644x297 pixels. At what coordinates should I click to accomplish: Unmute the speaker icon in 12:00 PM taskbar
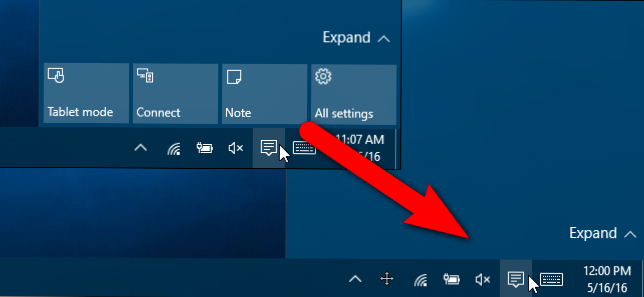point(482,279)
